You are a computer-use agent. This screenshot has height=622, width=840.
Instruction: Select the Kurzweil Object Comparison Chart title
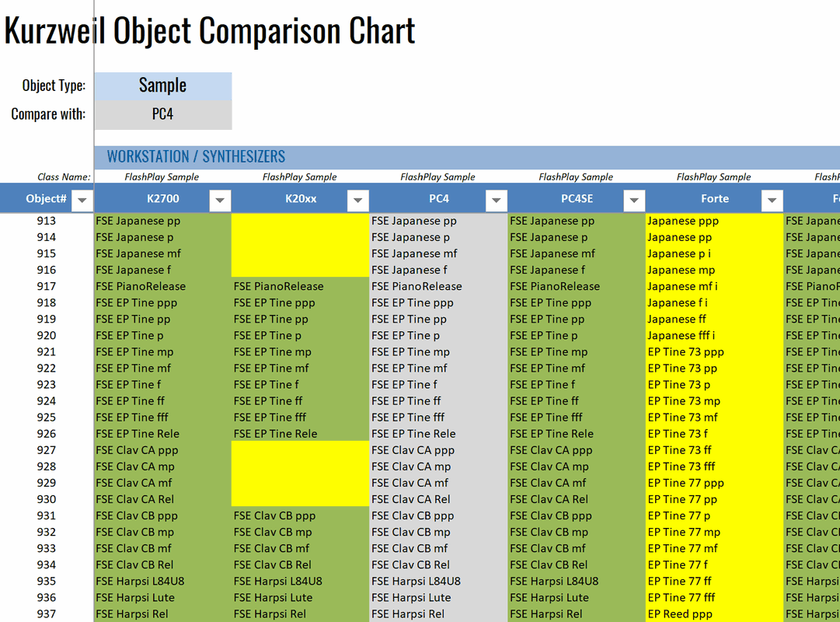click(210, 30)
